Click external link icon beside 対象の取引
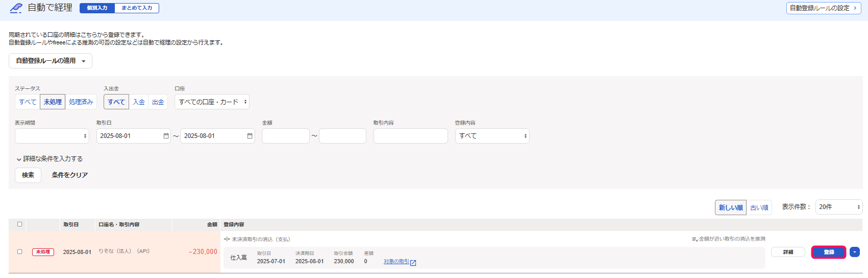The height and width of the screenshot is (278, 868). (413, 263)
